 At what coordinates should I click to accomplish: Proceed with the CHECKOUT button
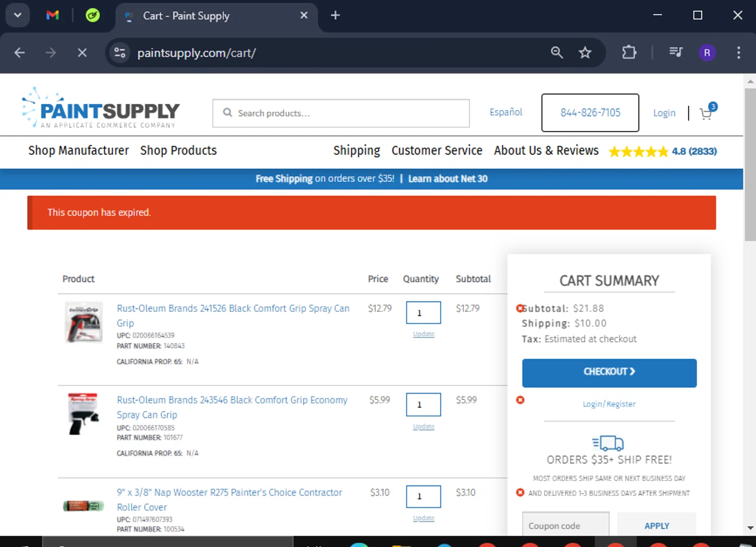point(609,373)
